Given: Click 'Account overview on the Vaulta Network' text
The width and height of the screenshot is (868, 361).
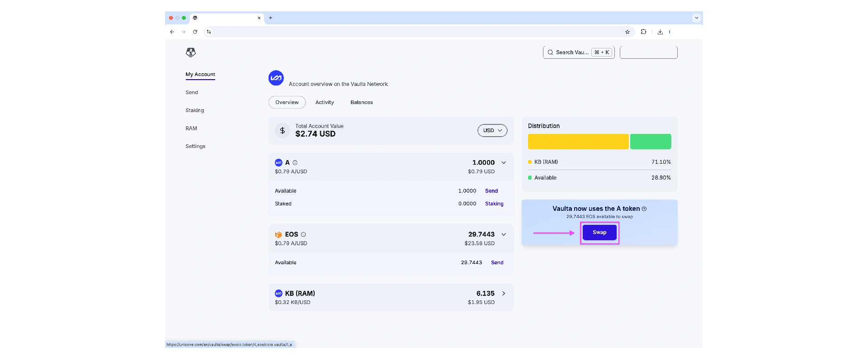Looking at the screenshot, I should 338,84.
